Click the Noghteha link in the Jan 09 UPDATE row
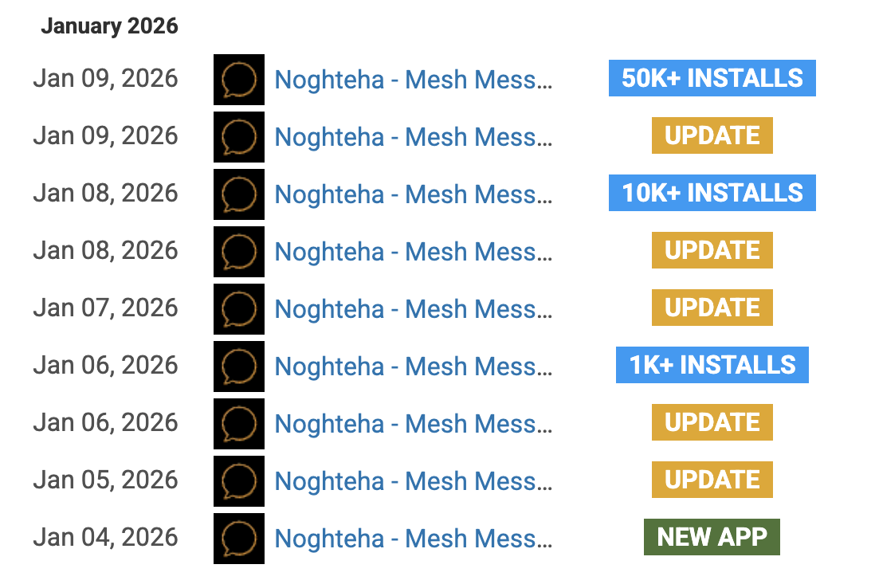This screenshot has height=588, width=875. tap(413, 136)
